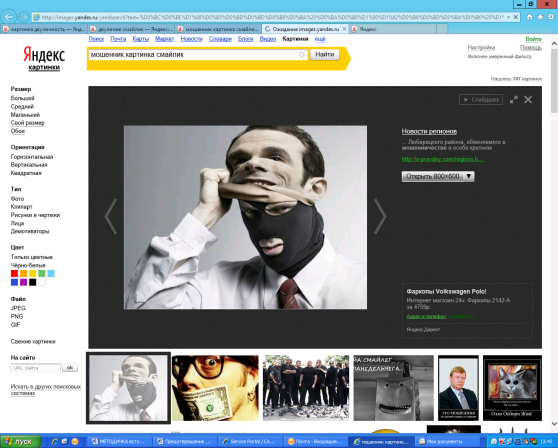Expand image viewer to fullscreen
This screenshot has width=558, height=448.
click(514, 100)
